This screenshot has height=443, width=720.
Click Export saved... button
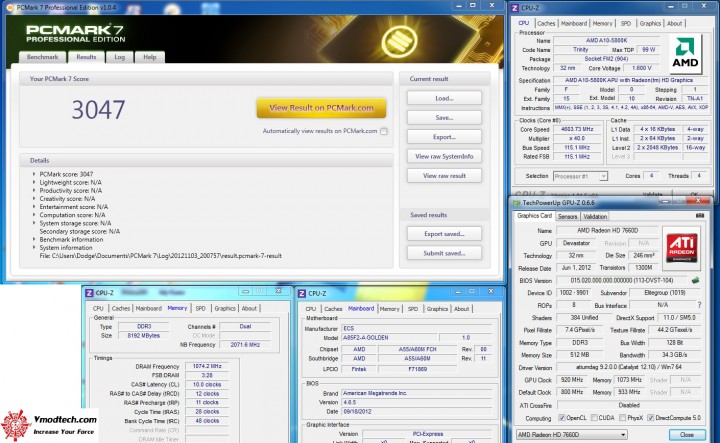444,234
